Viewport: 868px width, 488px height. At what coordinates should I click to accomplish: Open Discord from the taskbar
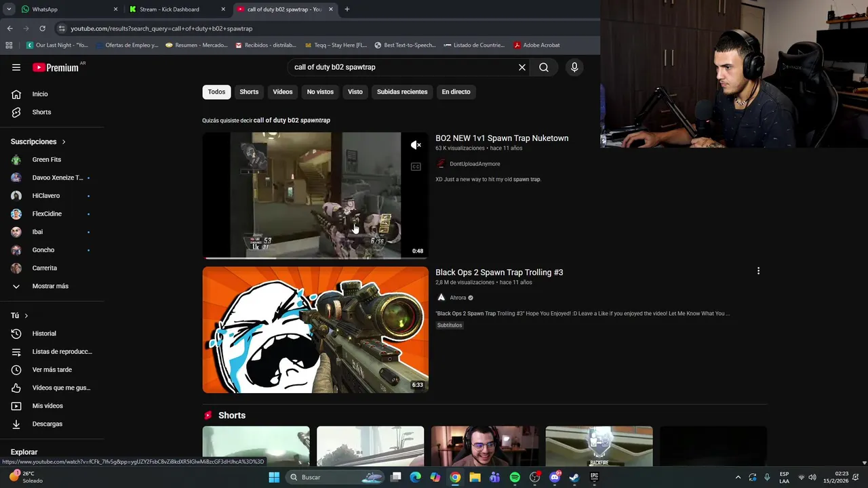pos(555,477)
